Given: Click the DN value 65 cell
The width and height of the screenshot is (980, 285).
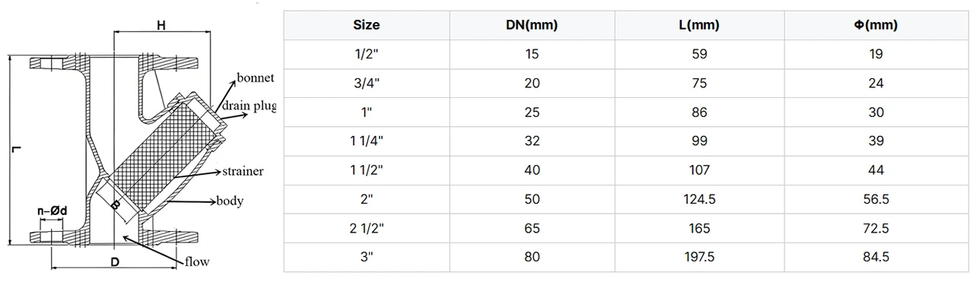Looking at the screenshot, I should [533, 229].
